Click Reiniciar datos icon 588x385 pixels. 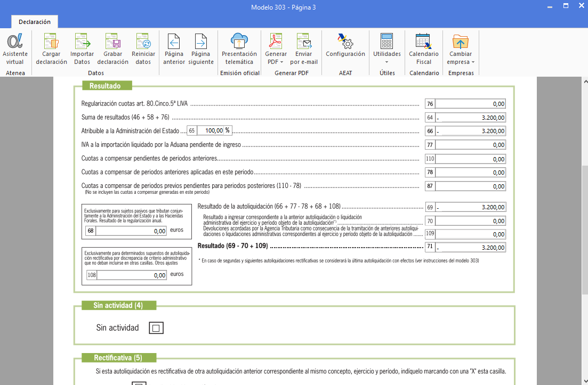pyautogui.click(x=143, y=49)
